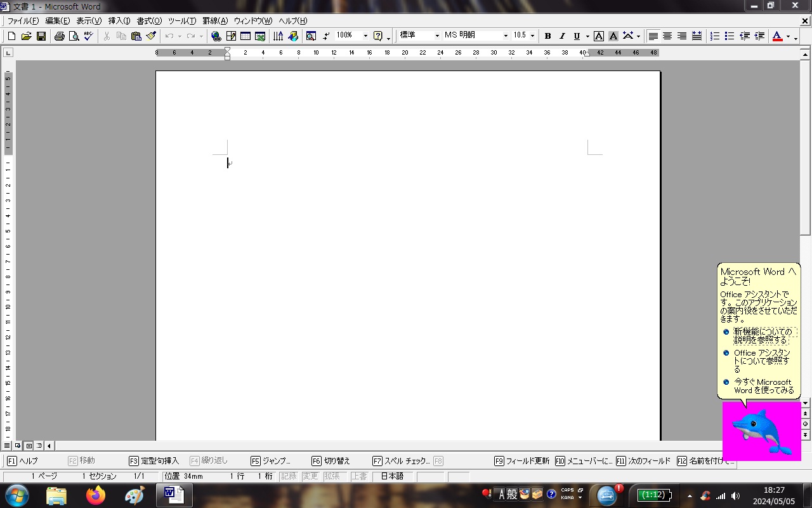
Task: Switch to print layout view button
Action: click(29, 446)
